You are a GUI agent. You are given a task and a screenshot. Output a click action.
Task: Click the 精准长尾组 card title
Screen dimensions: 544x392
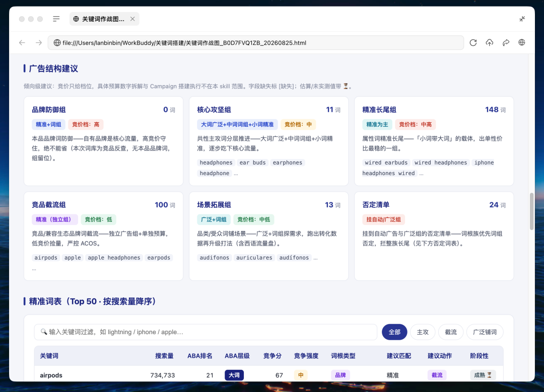point(379,110)
